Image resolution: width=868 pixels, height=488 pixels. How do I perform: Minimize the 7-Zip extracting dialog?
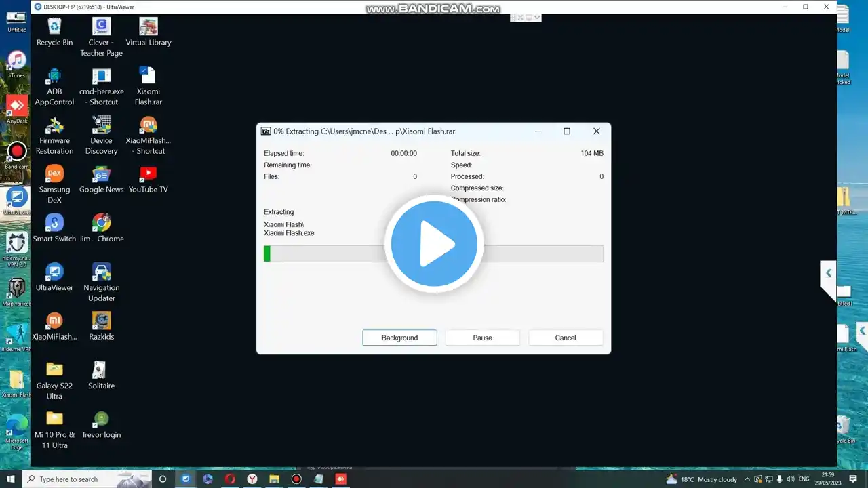(x=538, y=131)
